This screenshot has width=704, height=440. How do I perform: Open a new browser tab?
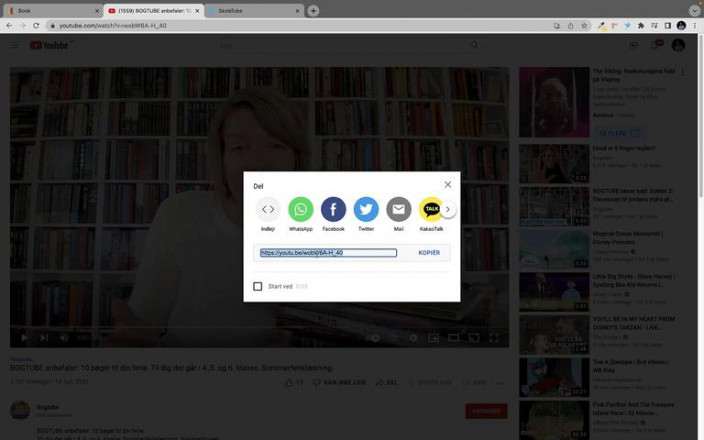tap(313, 10)
